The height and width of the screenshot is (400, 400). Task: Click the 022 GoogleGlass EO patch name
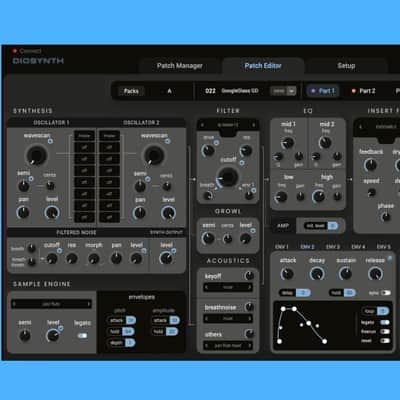tap(232, 91)
